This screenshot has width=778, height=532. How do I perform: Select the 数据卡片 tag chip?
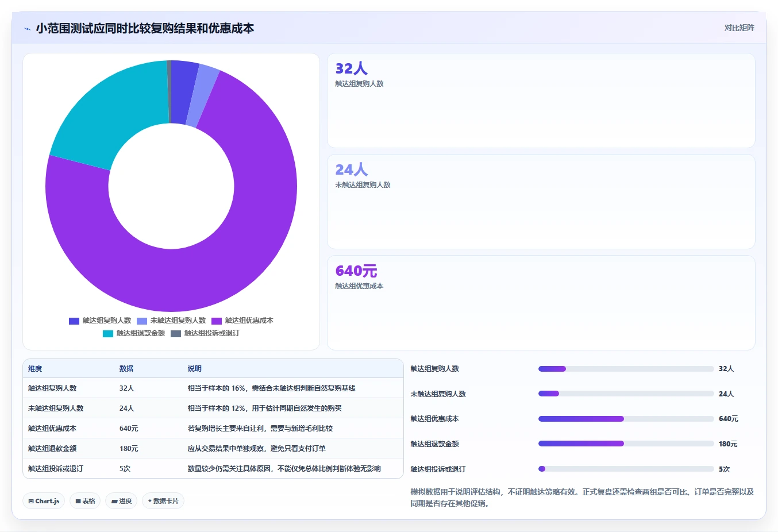coord(163,501)
